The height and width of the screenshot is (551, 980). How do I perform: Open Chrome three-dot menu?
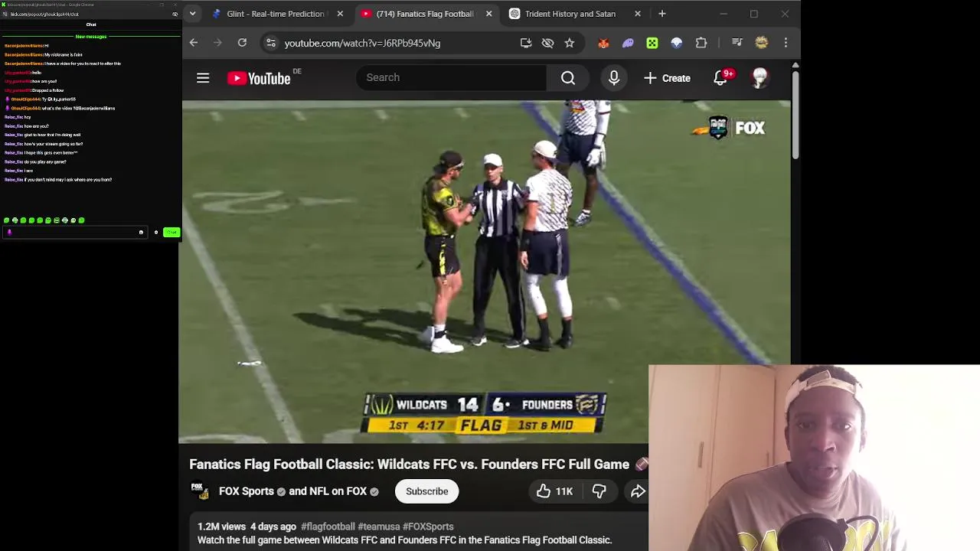(x=786, y=43)
